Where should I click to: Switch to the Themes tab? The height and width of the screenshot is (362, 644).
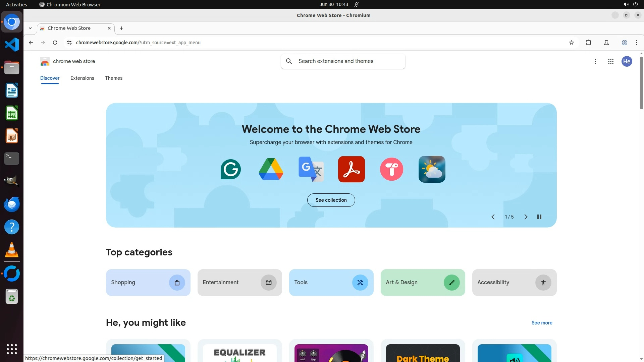(113, 78)
